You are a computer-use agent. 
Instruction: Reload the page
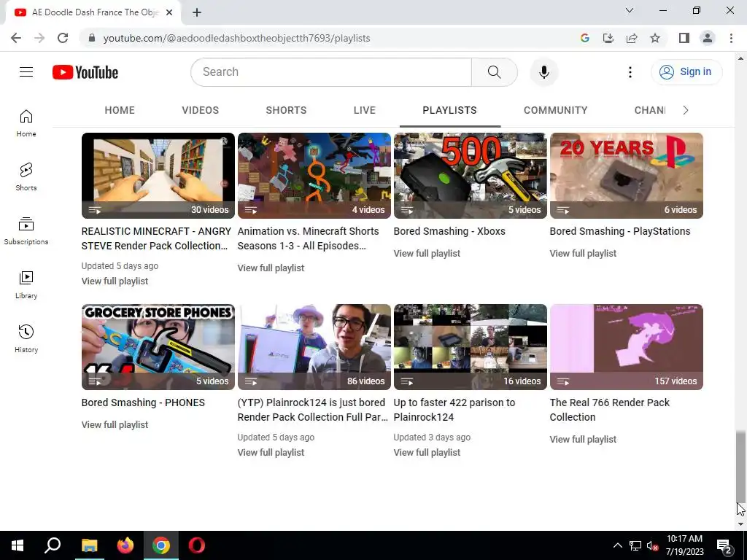tap(63, 38)
